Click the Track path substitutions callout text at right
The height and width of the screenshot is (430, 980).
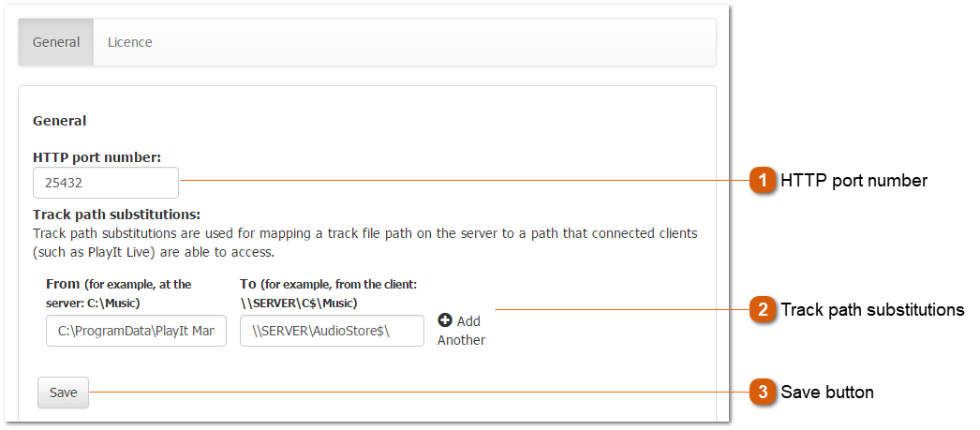point(872,310)
